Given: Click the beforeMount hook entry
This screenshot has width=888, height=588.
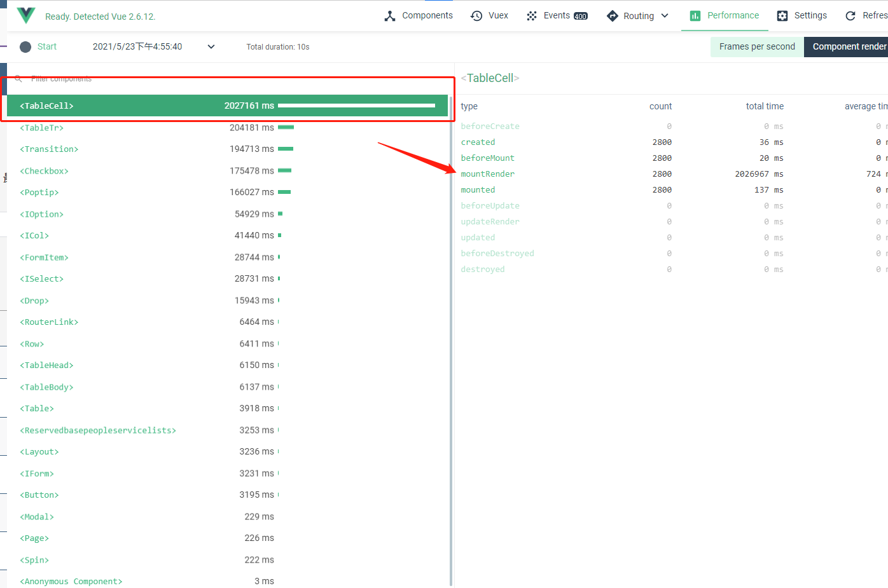Looking at the screenshot, I should pyautogui.click(x=487, y=158).
